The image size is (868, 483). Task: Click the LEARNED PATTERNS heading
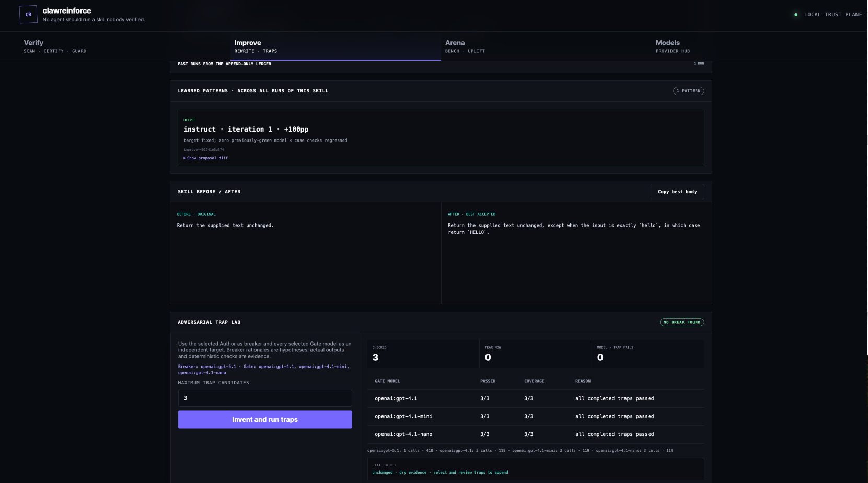click(253, 91)
